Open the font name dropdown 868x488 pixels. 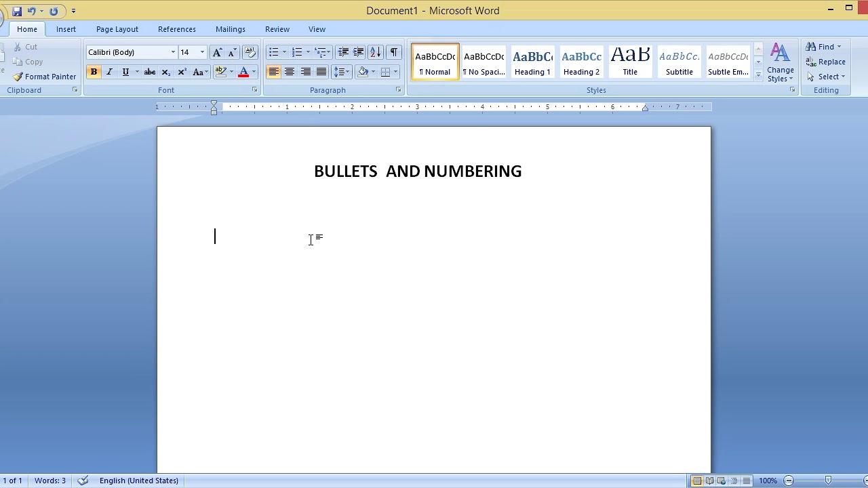point(173,52)
